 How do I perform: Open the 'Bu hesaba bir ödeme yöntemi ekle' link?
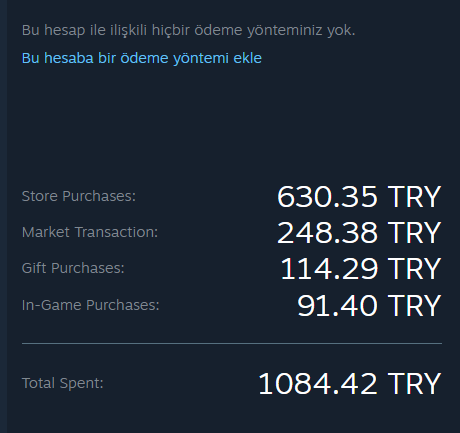coord(142,58)
